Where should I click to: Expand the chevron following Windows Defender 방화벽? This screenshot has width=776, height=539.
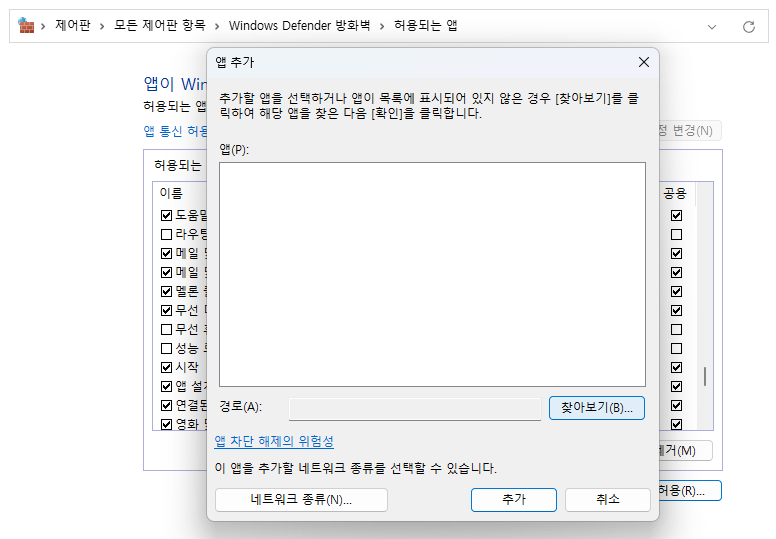tap(382, 26)
